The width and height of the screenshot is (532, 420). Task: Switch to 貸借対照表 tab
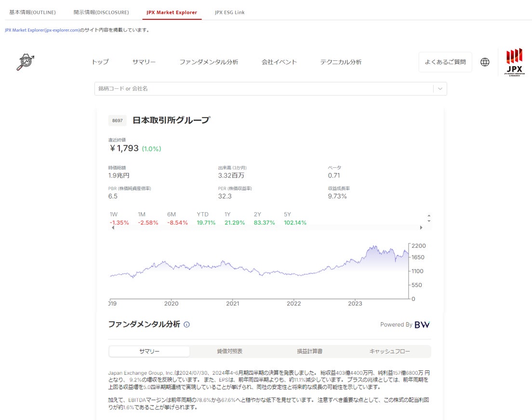(230, 352)
